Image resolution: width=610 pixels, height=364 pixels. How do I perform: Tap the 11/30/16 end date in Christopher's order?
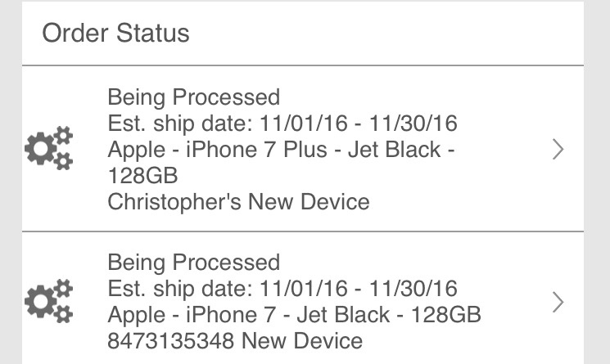(413, 124)
